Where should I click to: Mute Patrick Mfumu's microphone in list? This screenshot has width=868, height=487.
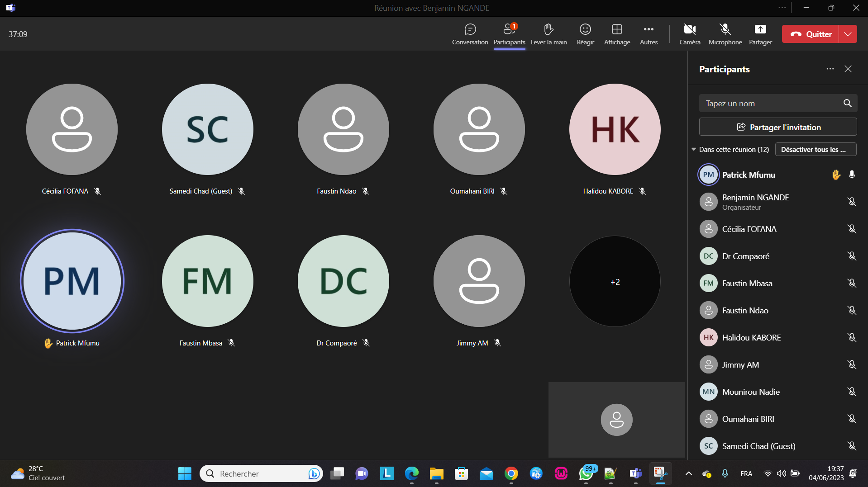tap(852, 175)
